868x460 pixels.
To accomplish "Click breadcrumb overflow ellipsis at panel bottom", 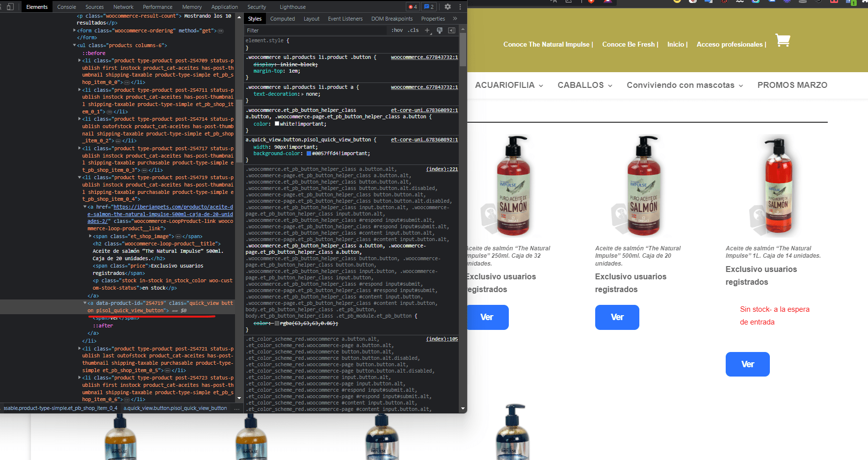I will click(x=237, y=408).
